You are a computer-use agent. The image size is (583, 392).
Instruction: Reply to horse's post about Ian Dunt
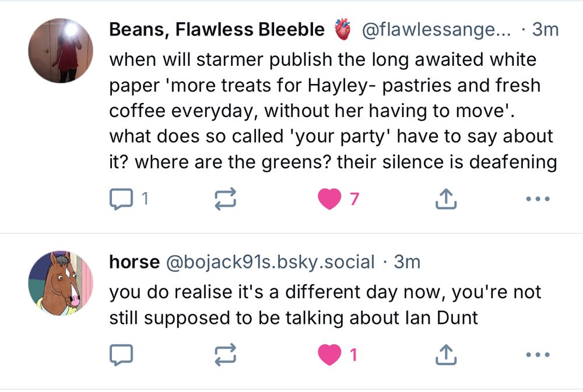click(122, 354)
